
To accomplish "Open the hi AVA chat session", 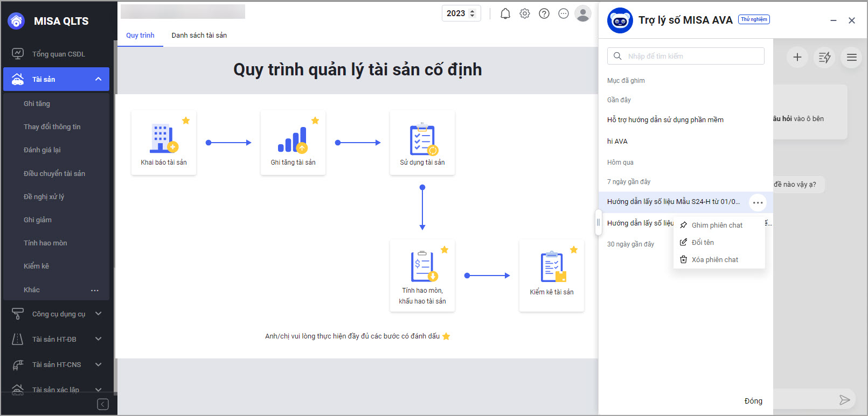I will click(617, 141).
